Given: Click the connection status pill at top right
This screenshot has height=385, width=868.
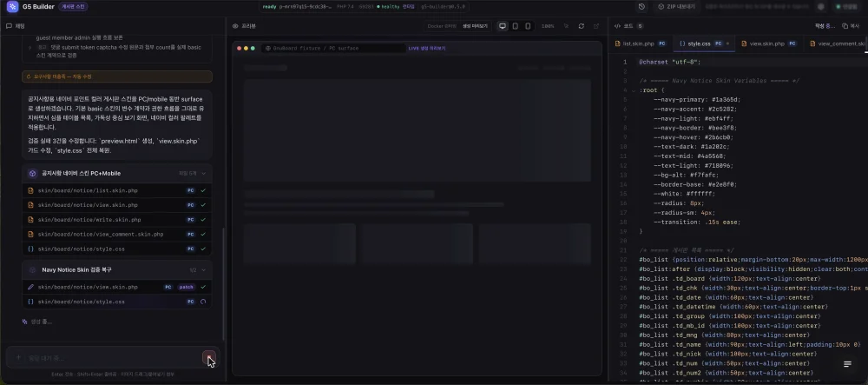Looking at the screenshot, I should point(847,7).
